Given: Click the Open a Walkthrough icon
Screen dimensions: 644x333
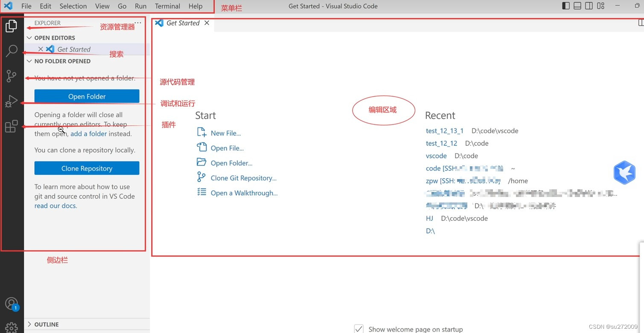Looking at the screenshot, I should point(201,192).
